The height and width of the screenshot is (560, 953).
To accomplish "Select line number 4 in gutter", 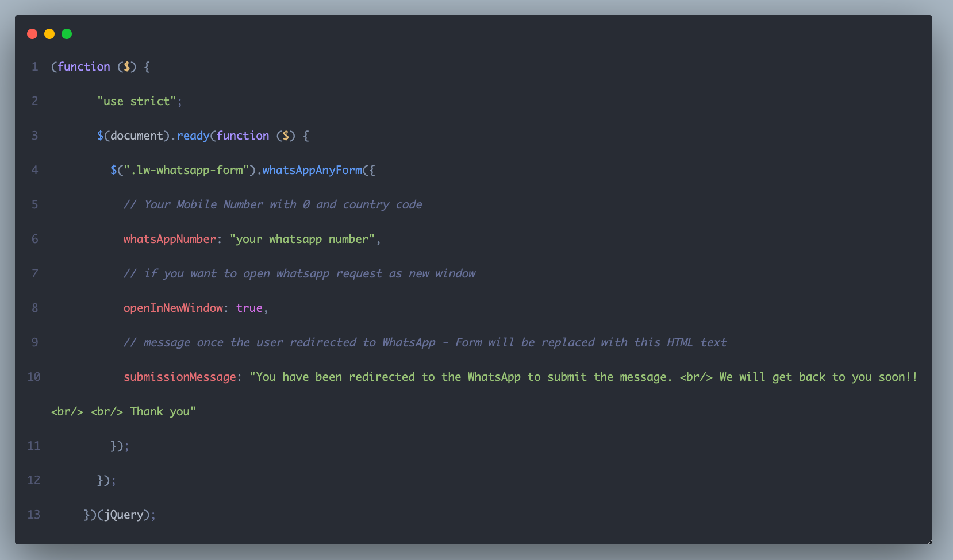I will [x=35, y=170].
